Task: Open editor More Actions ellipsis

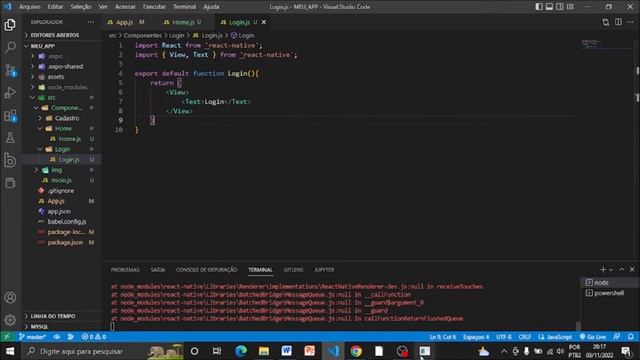Action: click(x=631, y=22)
